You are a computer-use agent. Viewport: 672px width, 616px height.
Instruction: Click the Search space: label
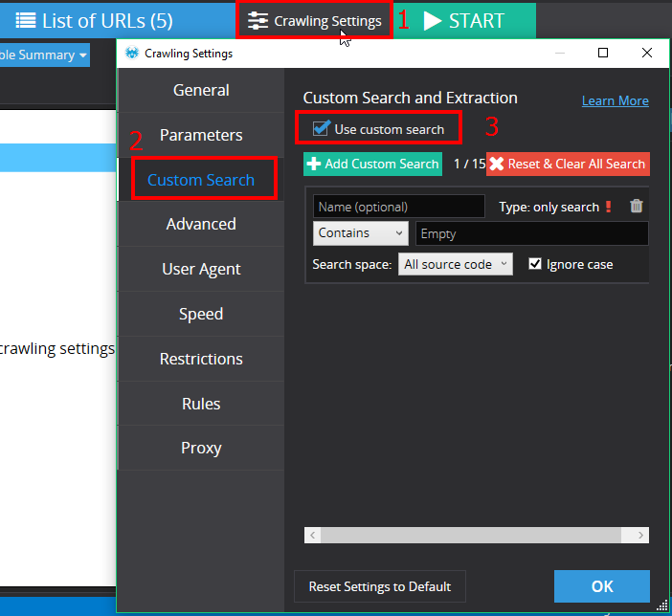352,264
